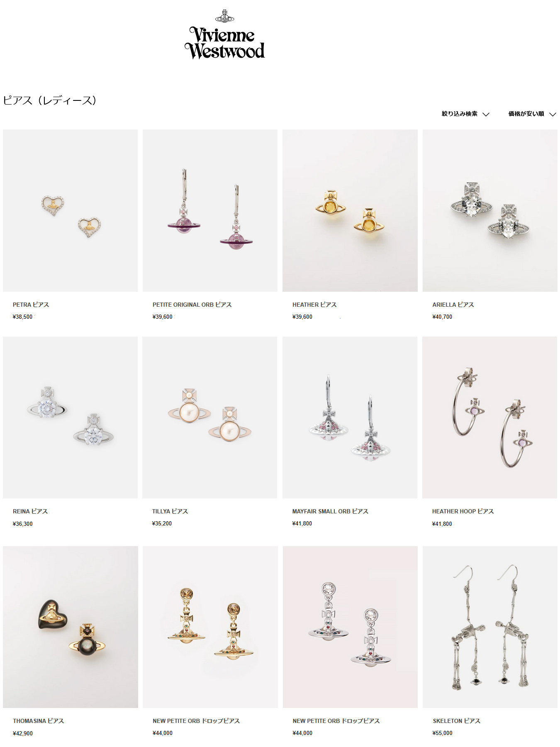The height and width of the screenshot is (747, 560).
Task: View the PETITE ORIGINAL ORB purple earrings photo
Action: [210, 210]
